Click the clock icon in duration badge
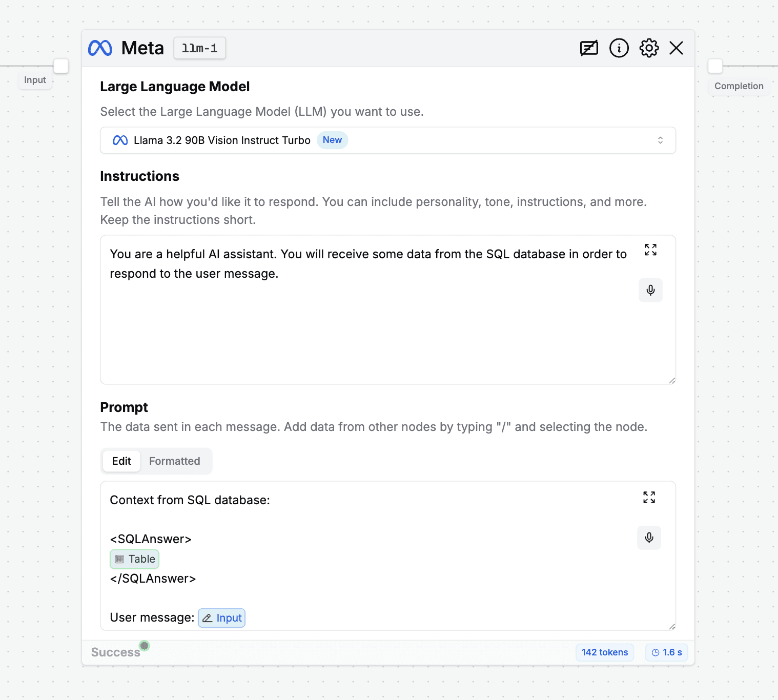This screenshot has height=700, width=778. click(x=656, y=652)
